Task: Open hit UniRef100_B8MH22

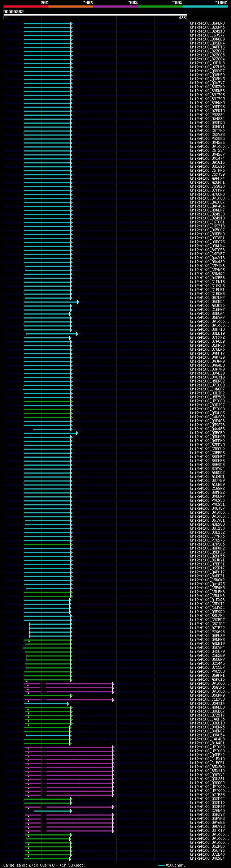Action: pos(207,493)
